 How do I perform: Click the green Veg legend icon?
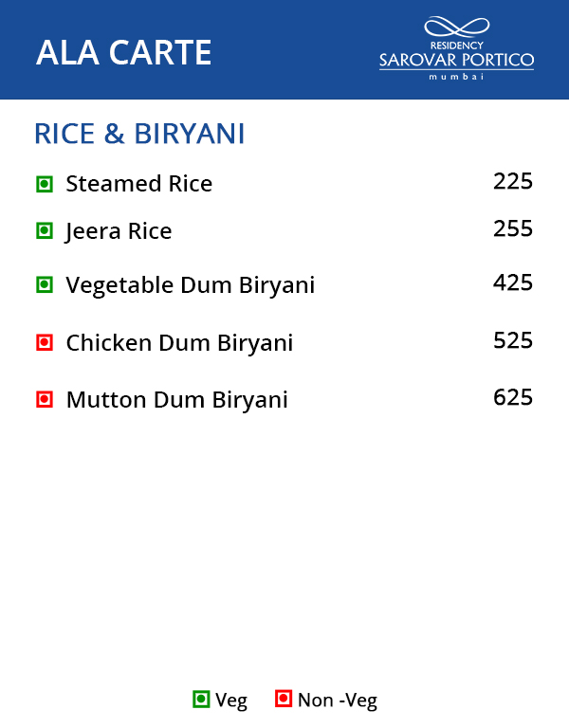pos(201,700)
